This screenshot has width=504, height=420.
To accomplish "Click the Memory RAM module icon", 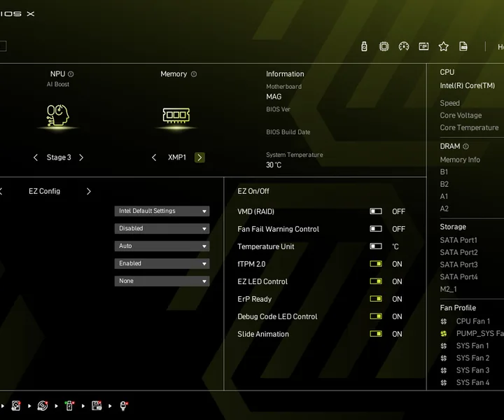I will pyautogui.click(x=176, y=115).
